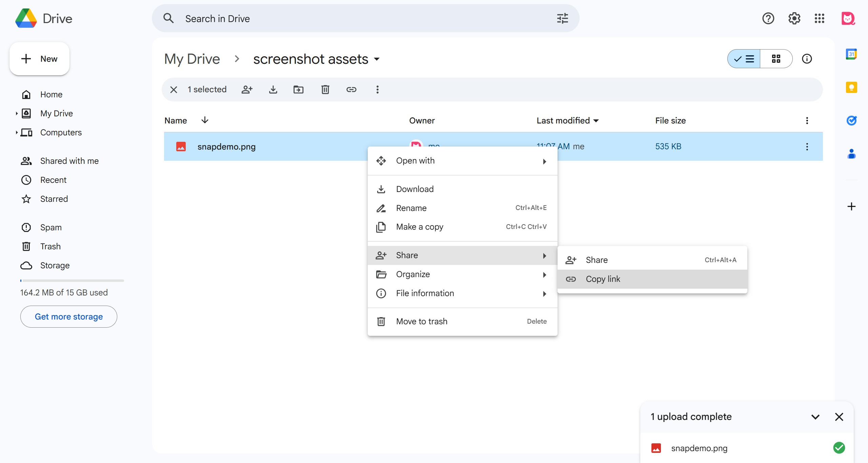This screenshot has height=463, width=868.
Task: Click trash icon in selection toolbar
Action: click(x=325, y=90)
